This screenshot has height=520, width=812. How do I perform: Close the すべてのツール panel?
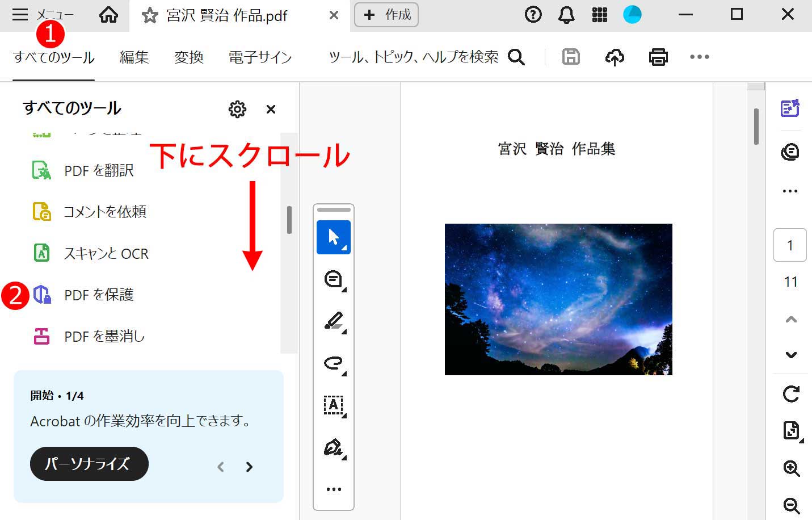pyautogui.click(x=271, y=109)
